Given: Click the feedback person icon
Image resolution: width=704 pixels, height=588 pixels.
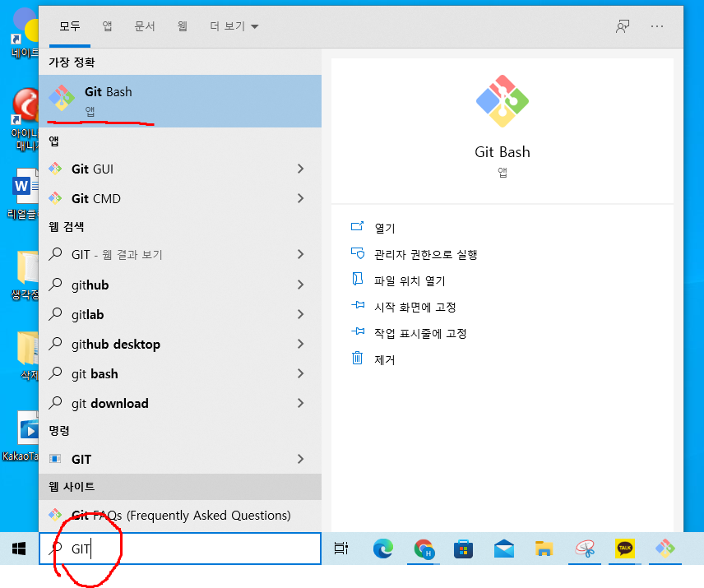Looking at the screenshot, I should pyautogui.click(x=623, y=26).
